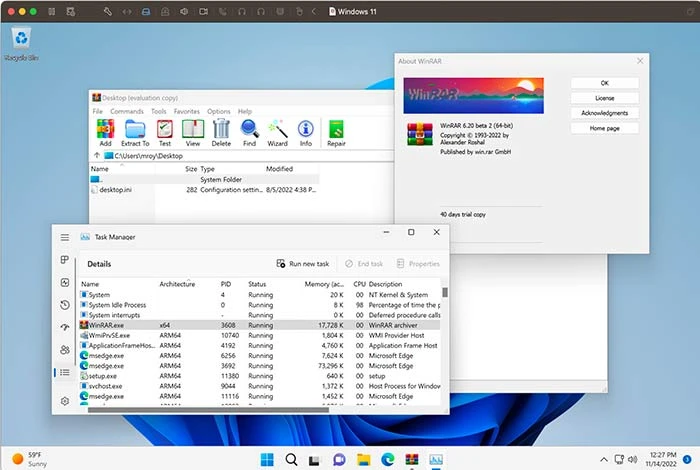Open the Chat icon on the taskbar
This screenshot has width=700, height=470.
point(339,459)
